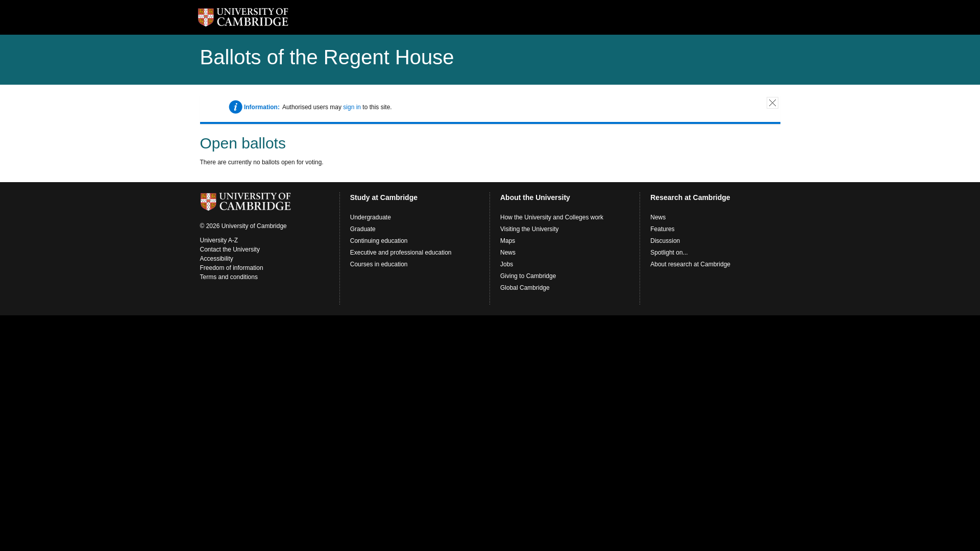Follow the sign in link

click(352, 107)
